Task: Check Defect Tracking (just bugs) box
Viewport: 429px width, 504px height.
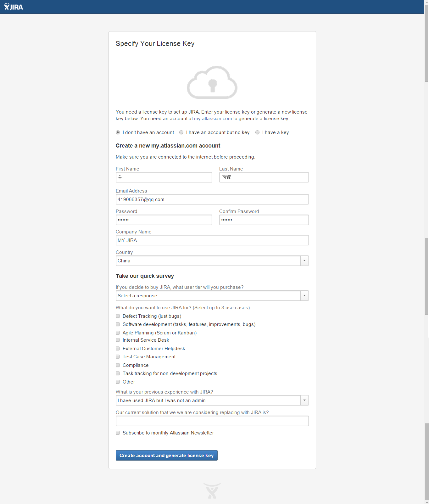Action: coord(118,316)
